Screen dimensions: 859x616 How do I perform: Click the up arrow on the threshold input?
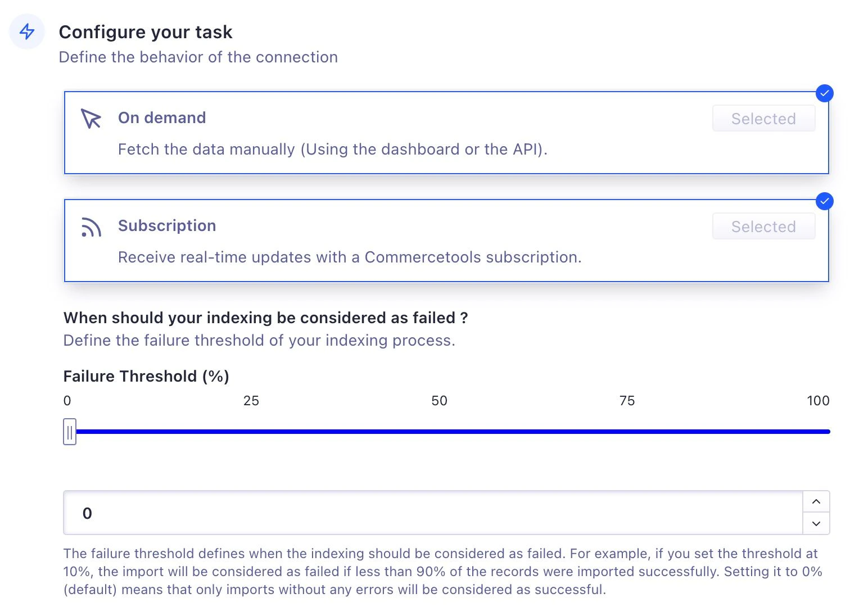[816, 501]
